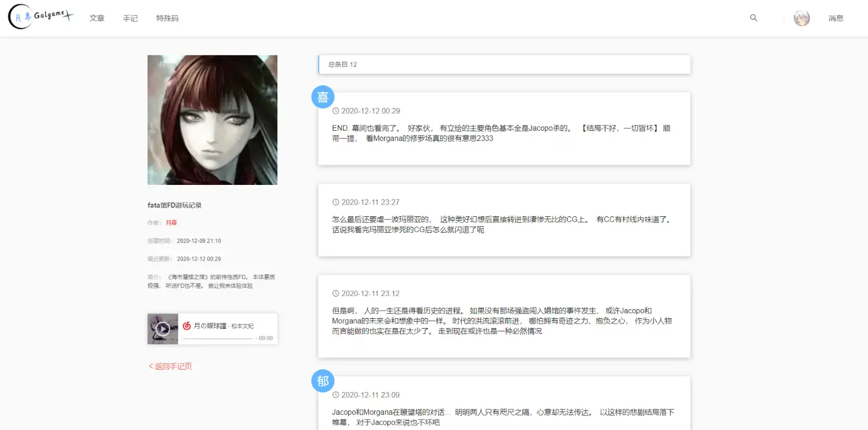Click creation time 2020-12-09 21:10
This screenshot has width=868, height=430.
[x=199, y=241]
